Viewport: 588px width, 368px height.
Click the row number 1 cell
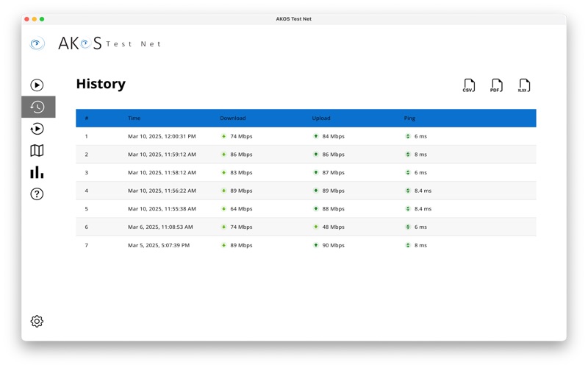click(86, 136)
